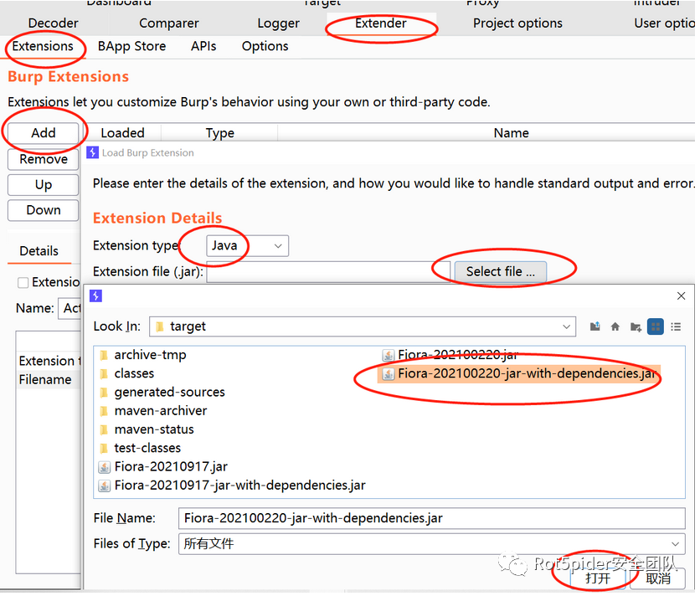Open the BApp Store sub-tab
The height and width of the screenshot is (596, 700).
coord(131,46)
